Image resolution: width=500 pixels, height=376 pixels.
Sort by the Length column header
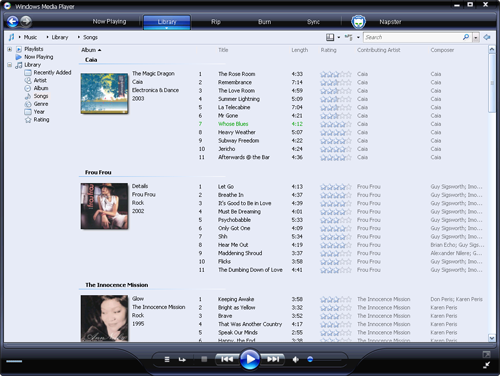300,50
